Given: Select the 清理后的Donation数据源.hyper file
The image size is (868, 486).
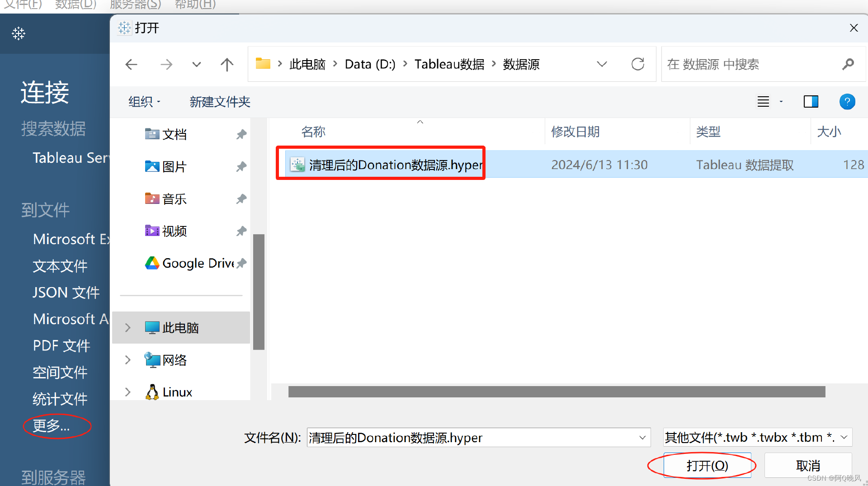Looking at the screenshot, I should pyautogui.click(x=396, y=165).
